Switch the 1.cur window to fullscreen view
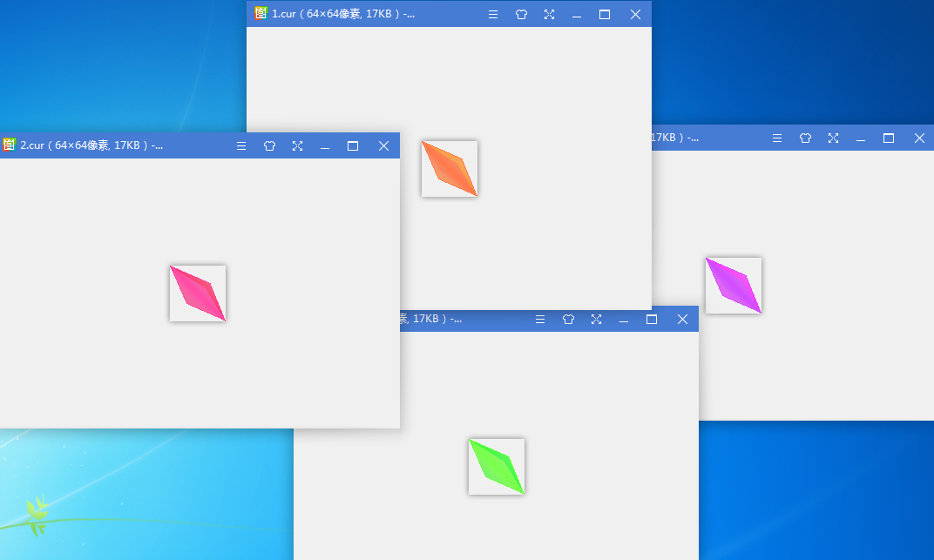 pyautogui.click(x=549, y=14)
